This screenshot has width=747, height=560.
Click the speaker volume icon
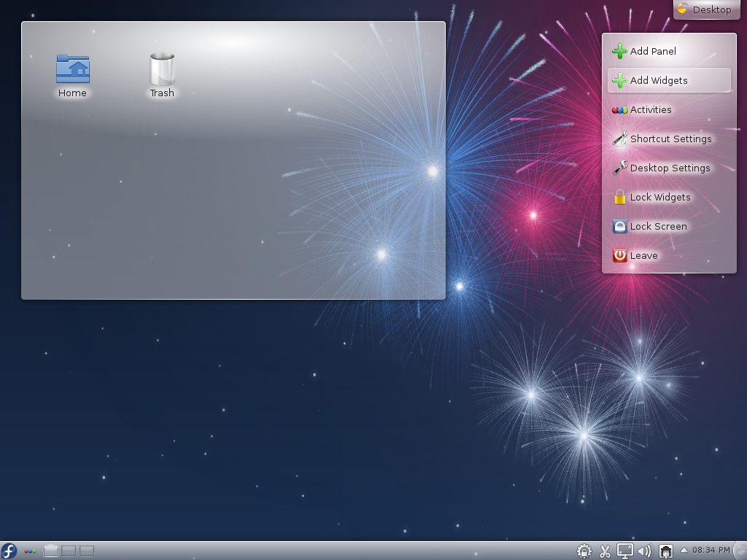[645, 551]
